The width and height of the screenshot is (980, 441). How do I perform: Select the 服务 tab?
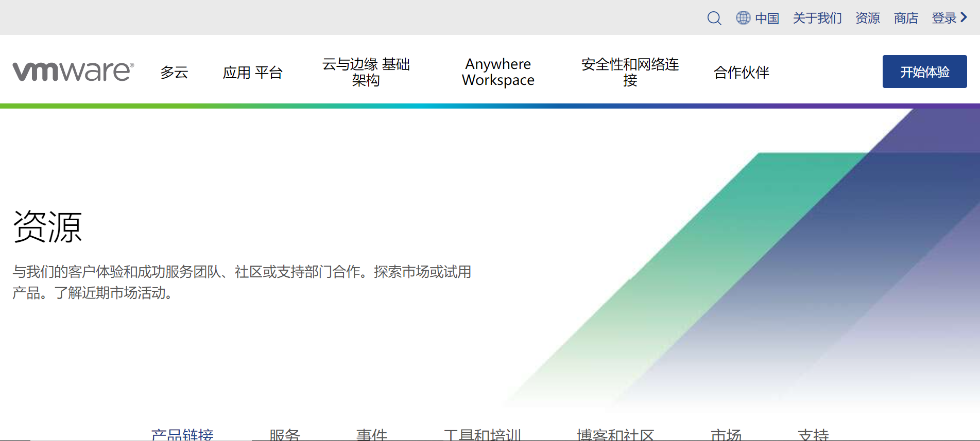pyautogui.click(x=285, y=435)
